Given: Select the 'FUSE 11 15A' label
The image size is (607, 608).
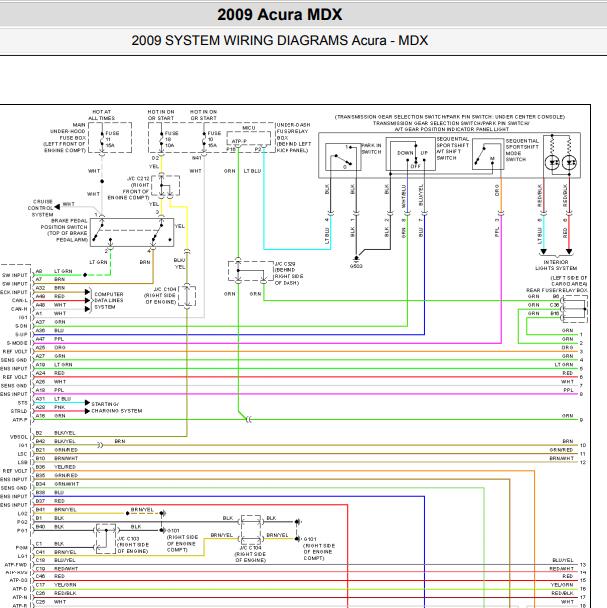Looking at the screenshot, I should click(112, 139).
